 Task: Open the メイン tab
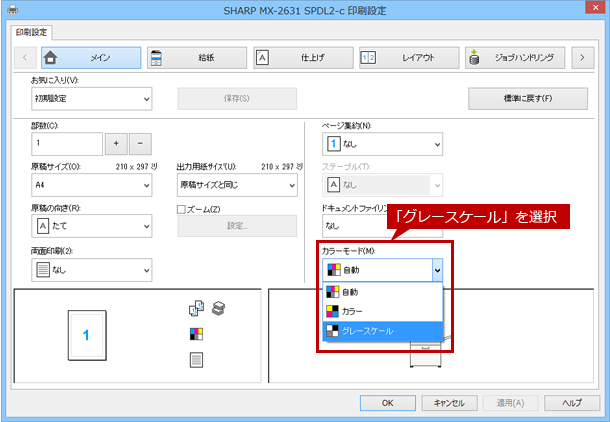pos(91,58)
